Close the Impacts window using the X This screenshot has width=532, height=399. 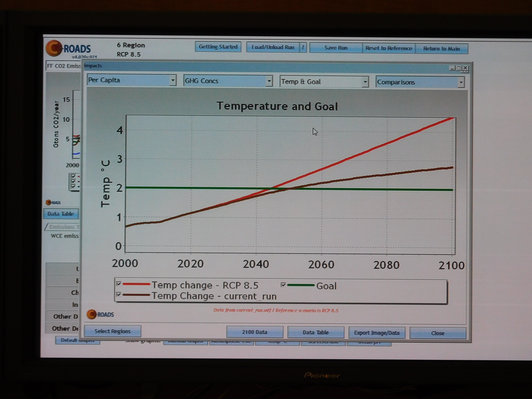click(x=465, y=68)
